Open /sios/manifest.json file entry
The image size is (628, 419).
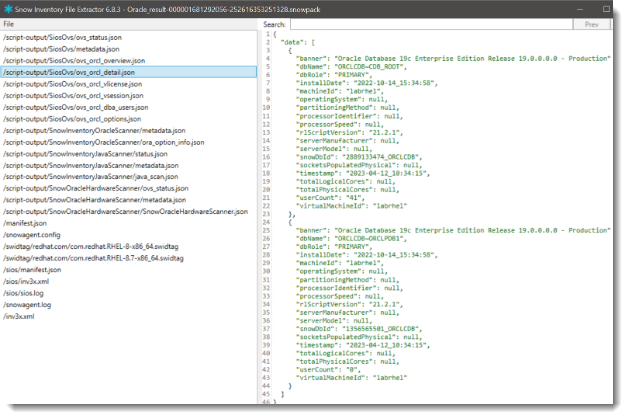click(x=32, y=269)
